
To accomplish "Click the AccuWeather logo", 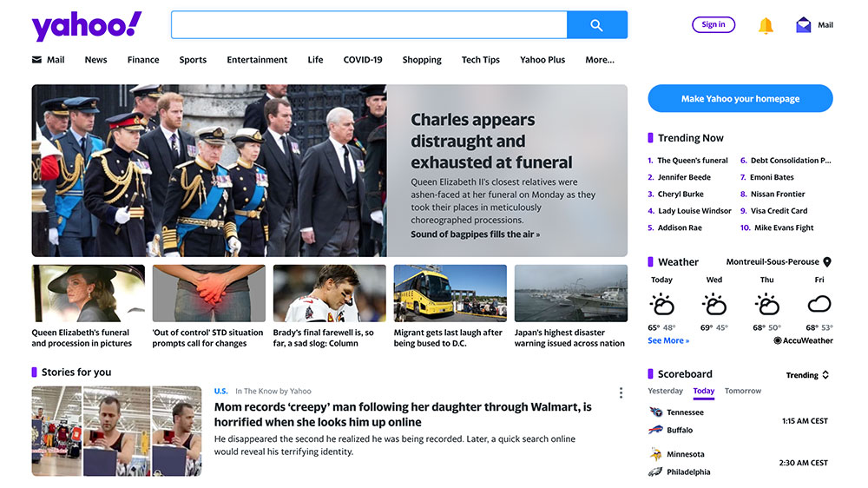I will click(x=803, y=340).
